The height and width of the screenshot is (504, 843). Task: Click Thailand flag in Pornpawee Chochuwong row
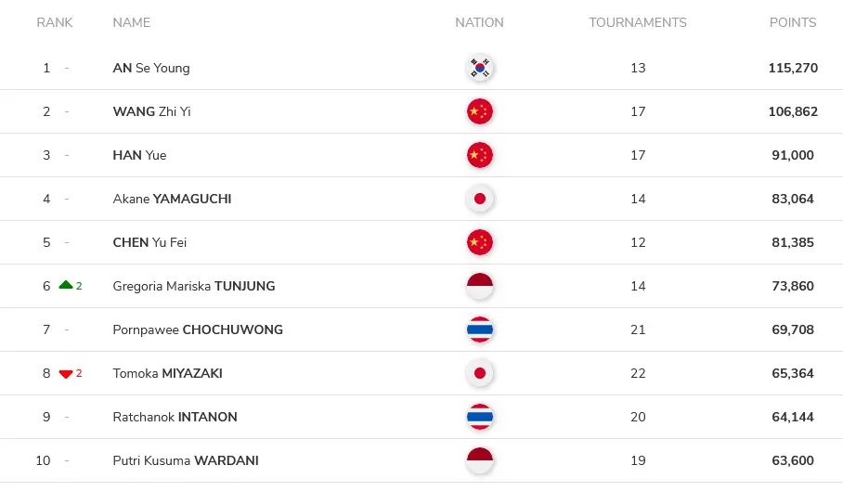point(480,330)
